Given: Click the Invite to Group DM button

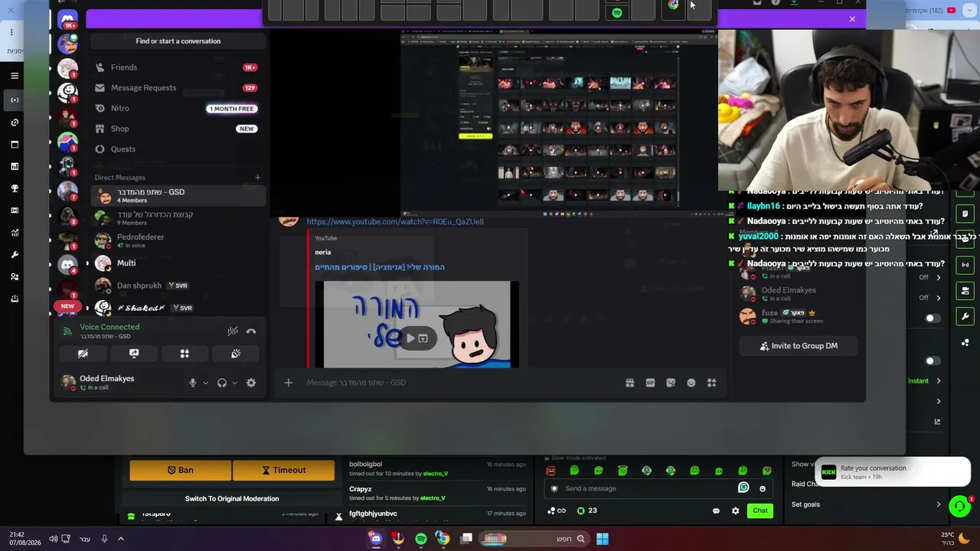Looking at the screenshot, I should tap(799, 346).
